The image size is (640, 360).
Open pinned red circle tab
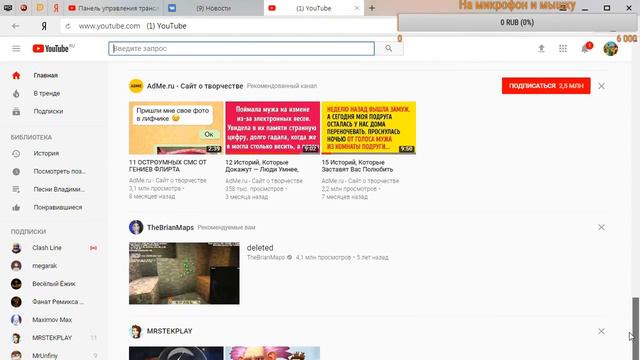pos(24,8)
